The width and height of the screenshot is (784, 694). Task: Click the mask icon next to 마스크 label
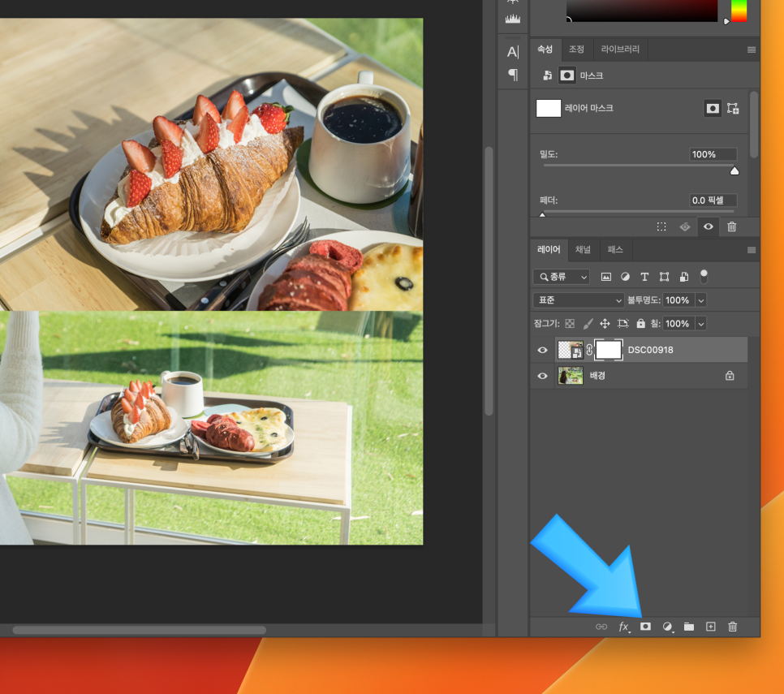[x=566, y=75]
